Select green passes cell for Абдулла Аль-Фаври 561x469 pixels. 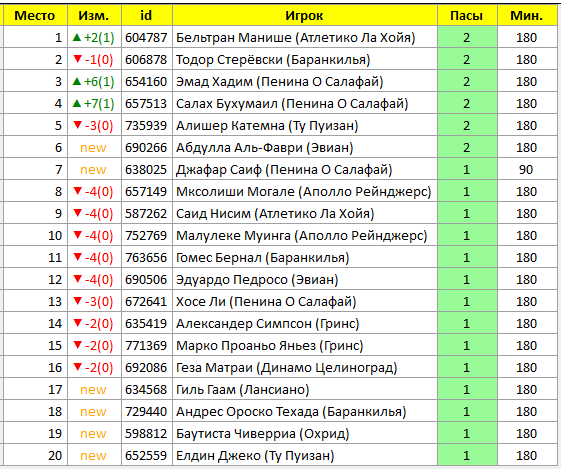[x=467, y=147]
